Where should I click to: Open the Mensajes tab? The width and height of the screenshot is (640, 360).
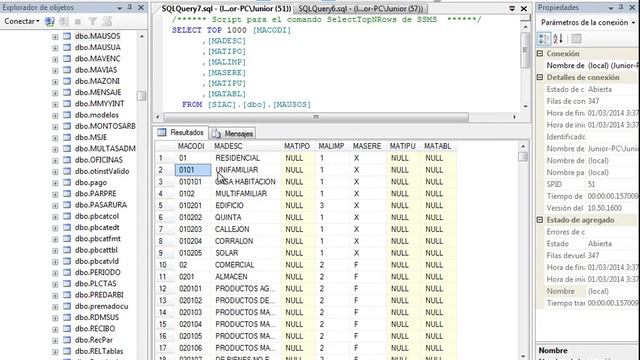pos(233,133)
